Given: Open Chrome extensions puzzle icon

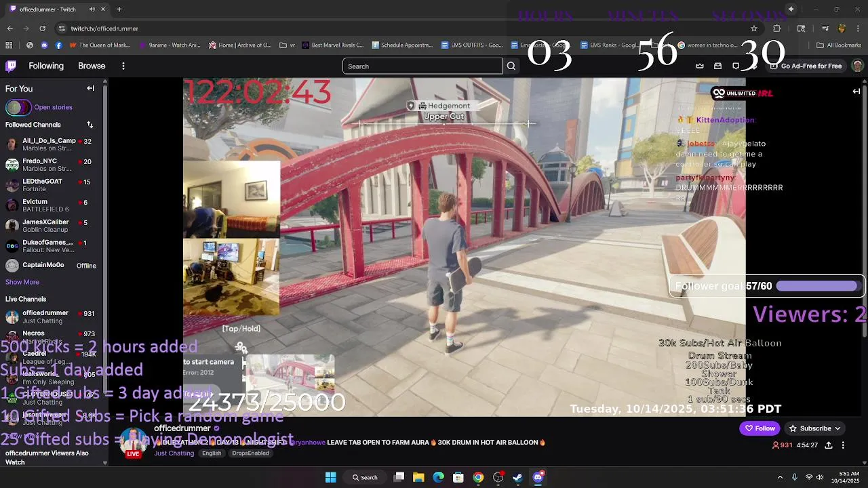Looking at the screenshot, I should point(777,28).
